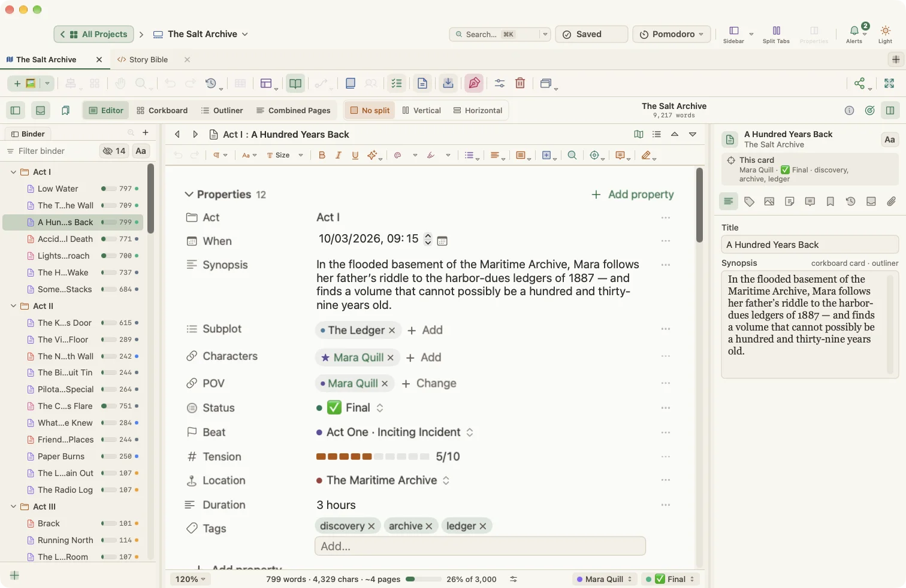The height and width of the screenshot is (588, 906).
Task: Switch to the Combined Pages view
Action: pyautogui.click(x=293, y=110)
